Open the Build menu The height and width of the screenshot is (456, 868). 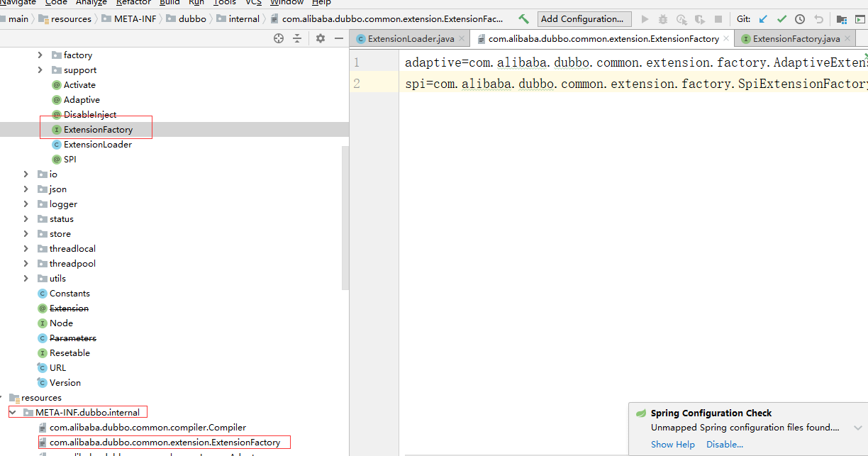click(x=169, y=3)
